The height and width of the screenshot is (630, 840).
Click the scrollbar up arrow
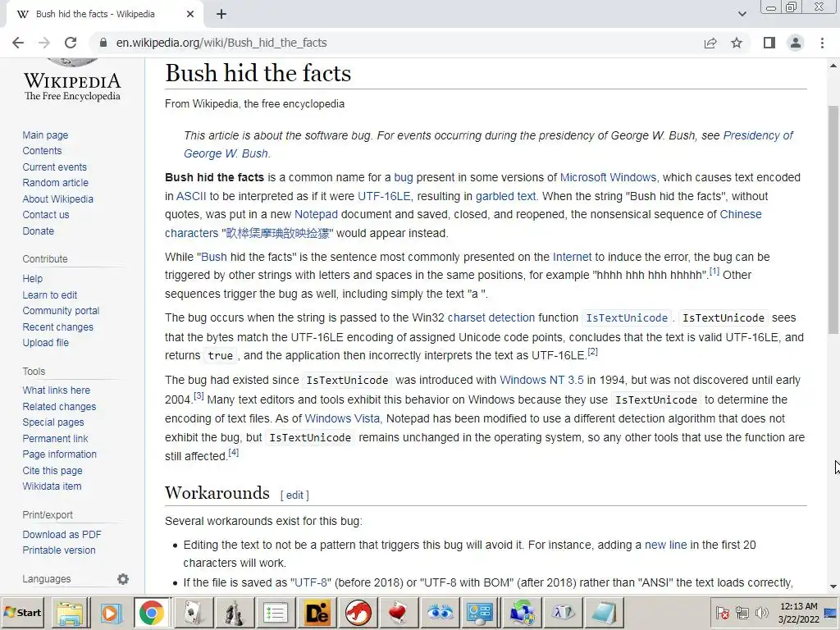[x=833, y=66]
